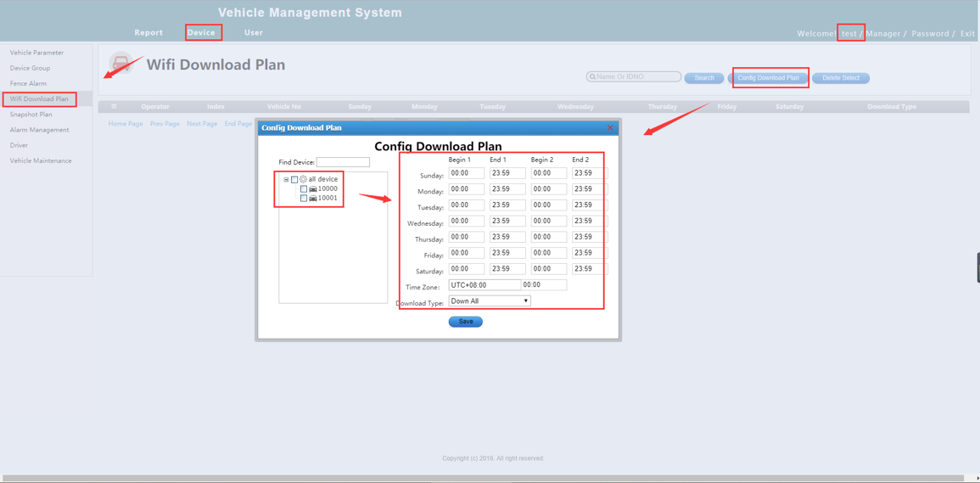The height and width of the screenshot is (483, 980).
Task: Select Alarm Management in sidebar
Action: click(x=39, y=130)
